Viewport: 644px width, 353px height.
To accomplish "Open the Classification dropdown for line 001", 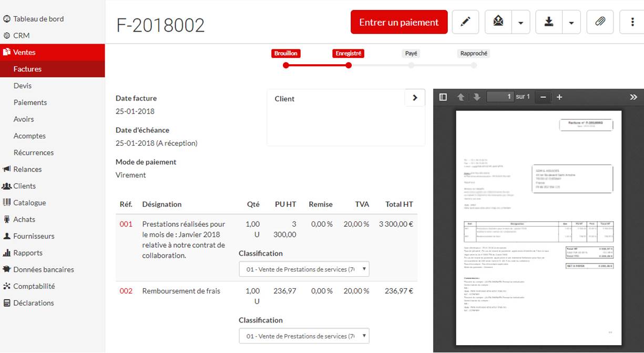I will (x=304, y=269).
